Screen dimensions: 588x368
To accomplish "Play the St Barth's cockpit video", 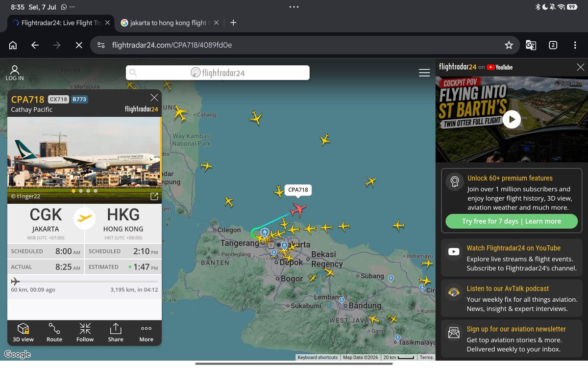I will pos(512,119).
